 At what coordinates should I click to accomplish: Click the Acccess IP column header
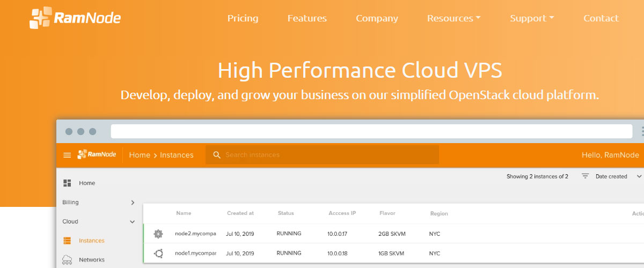(342, 213)
